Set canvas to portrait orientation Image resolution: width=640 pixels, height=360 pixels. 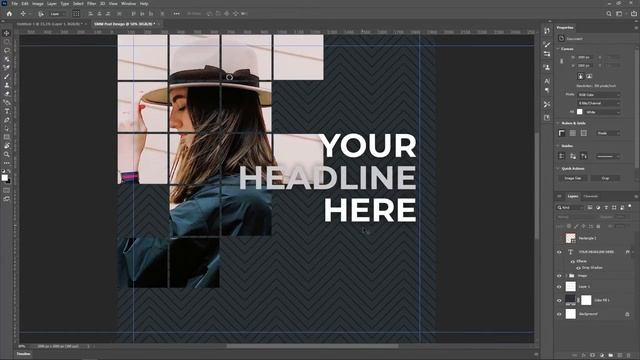[580, 76]
